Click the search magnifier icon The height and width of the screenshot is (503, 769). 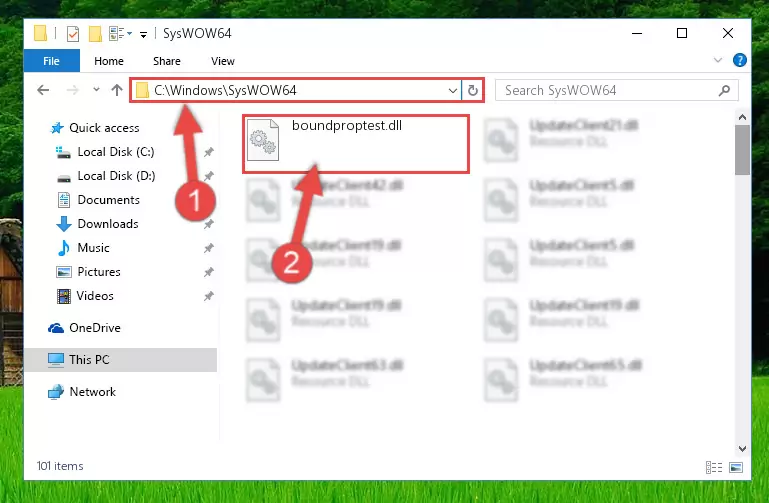point(724,90)
